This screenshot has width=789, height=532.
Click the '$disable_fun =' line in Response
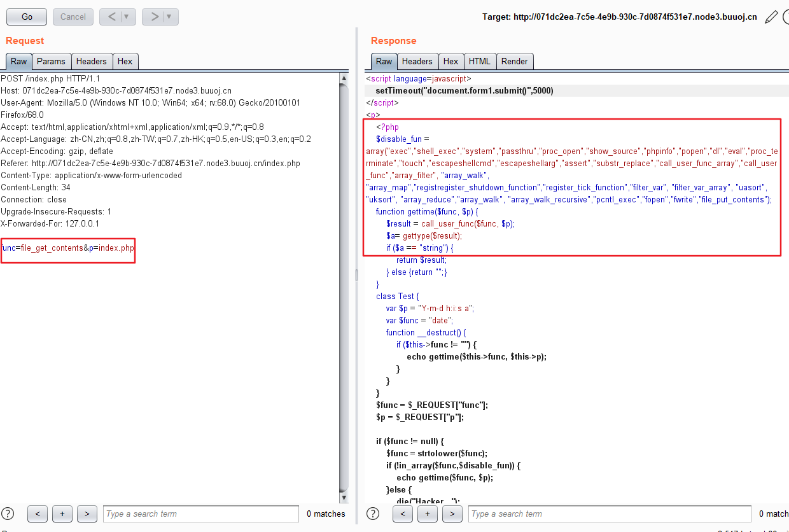coord(403,139)
